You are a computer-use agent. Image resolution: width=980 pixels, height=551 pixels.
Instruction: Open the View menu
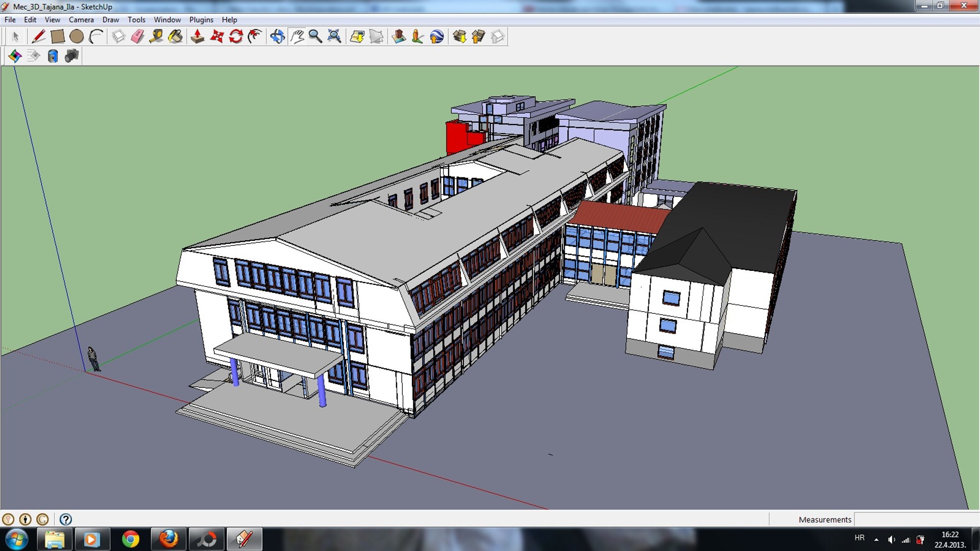pyautogui.click(x=53, y=20)
